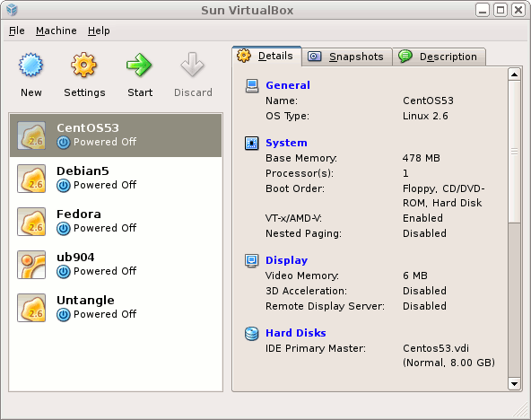
Task: Click the window resize grip corner
Action: click(x=520, y=410)
